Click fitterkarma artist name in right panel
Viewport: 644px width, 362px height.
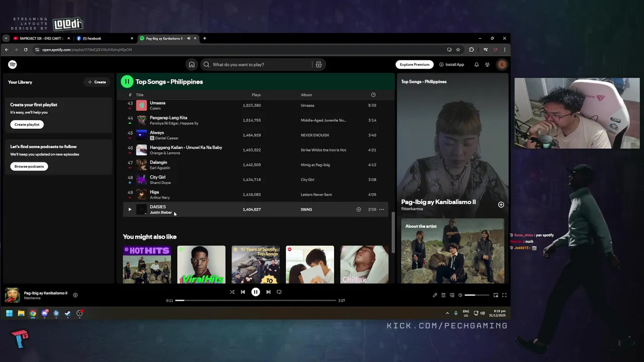coord(412,209)
